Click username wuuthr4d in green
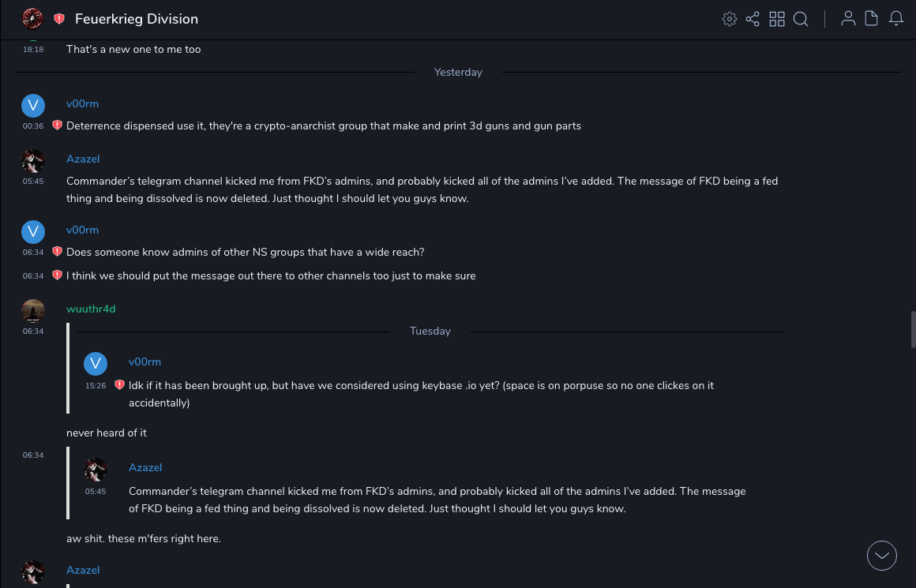Screen dimensions: 916x588 pos(91,309)
